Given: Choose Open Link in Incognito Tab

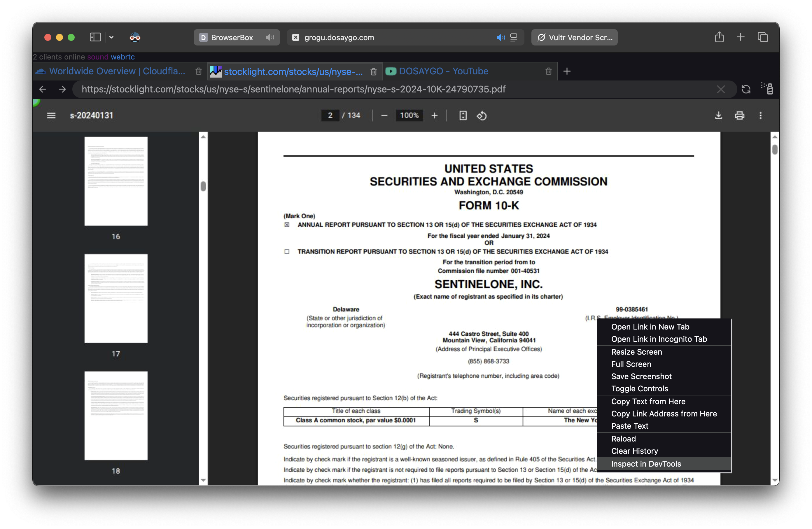Looking at the screenshot, I should [664, 339].
